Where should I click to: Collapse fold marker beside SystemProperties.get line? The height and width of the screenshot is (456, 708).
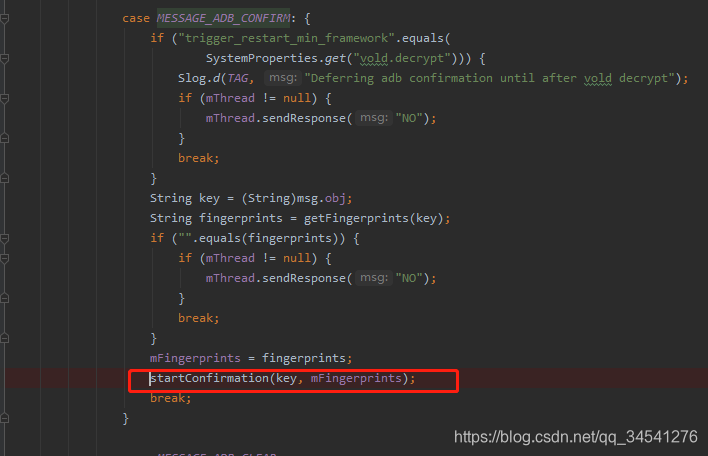tap(5, 58)
